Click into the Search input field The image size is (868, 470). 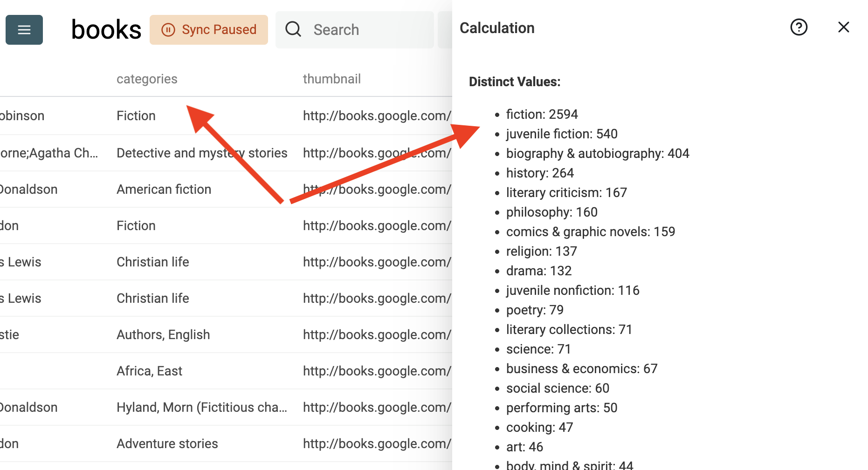[354, 29]
